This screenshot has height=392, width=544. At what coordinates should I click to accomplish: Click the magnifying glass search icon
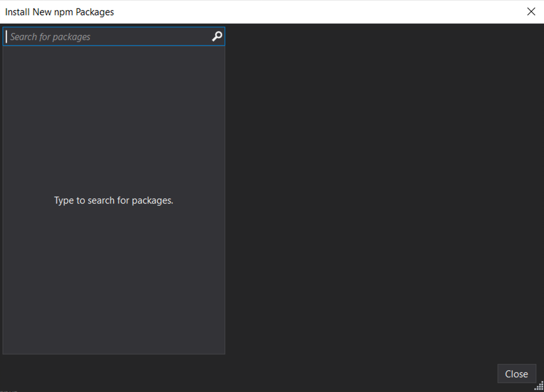[x=217, y=36]
